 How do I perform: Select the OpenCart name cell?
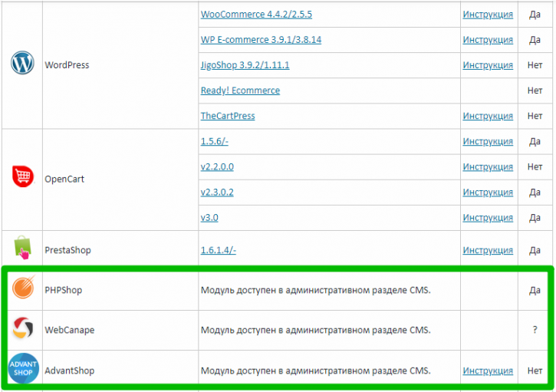point(120,180)
